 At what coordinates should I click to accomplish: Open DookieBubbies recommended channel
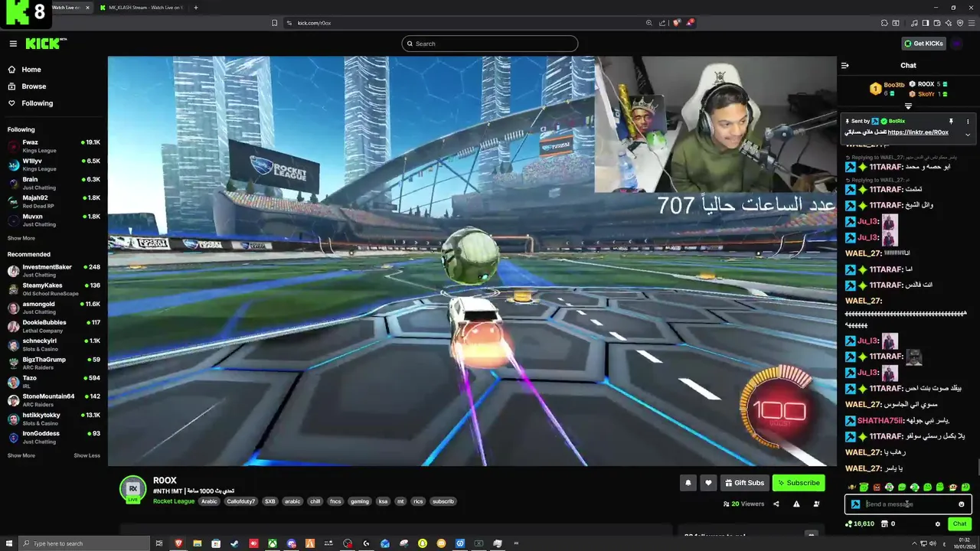(54, 326)
